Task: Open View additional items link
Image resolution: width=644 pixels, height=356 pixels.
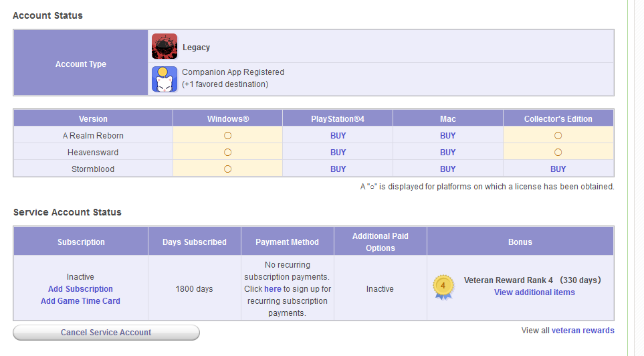Action: tap(534, 292)
